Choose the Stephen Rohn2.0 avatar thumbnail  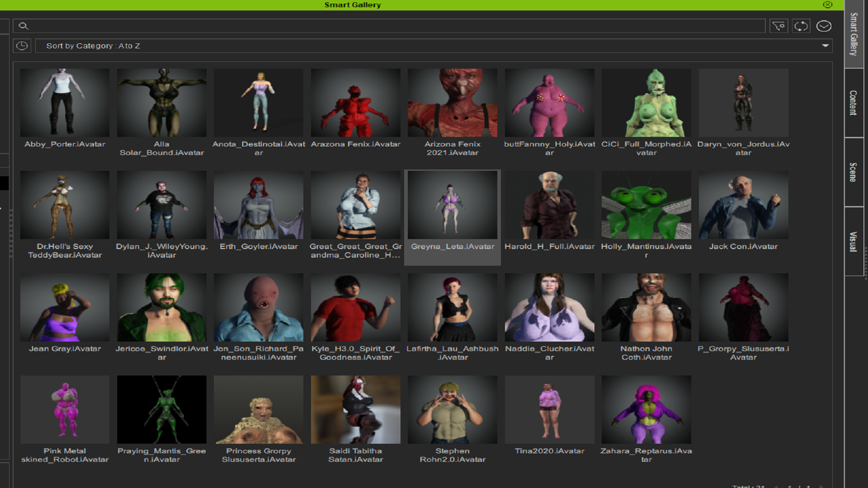click(x=452, y=409)
